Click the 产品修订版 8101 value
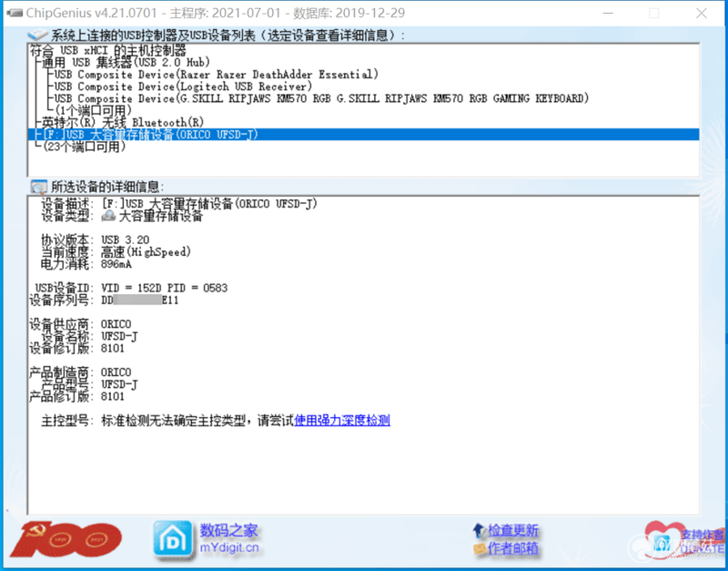Image resolution: width=728 pixels, height=571 pixels. coord(113,397)
